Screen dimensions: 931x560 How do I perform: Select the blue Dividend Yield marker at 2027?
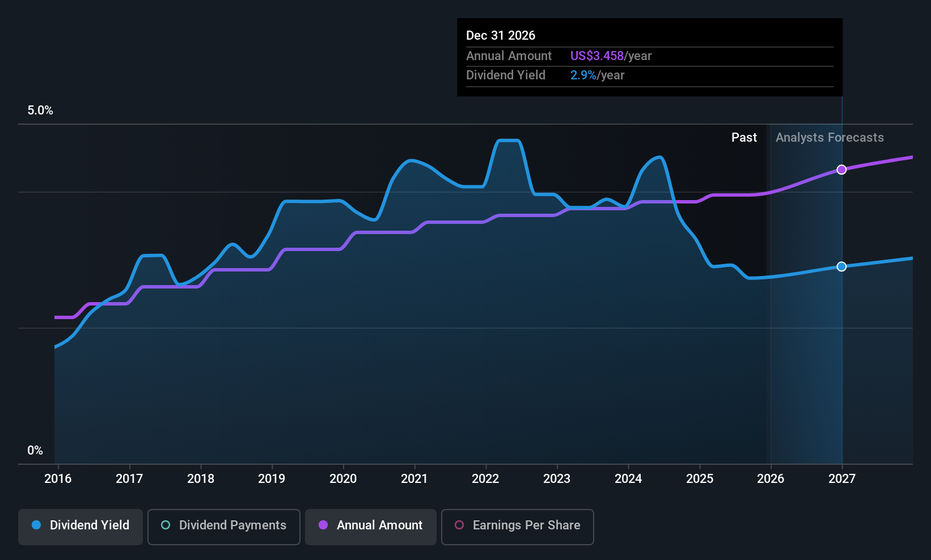[842, 266]
